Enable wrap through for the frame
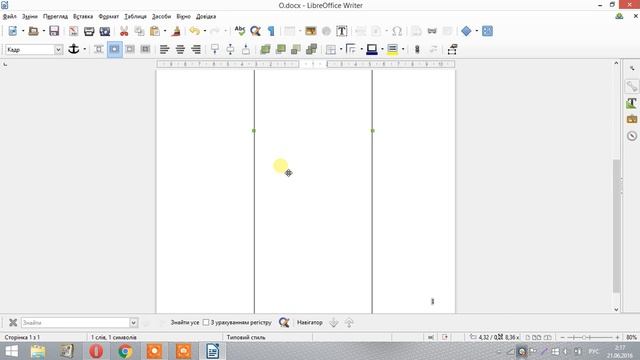This screenshot has width=640, height=360. pos(145,49)
